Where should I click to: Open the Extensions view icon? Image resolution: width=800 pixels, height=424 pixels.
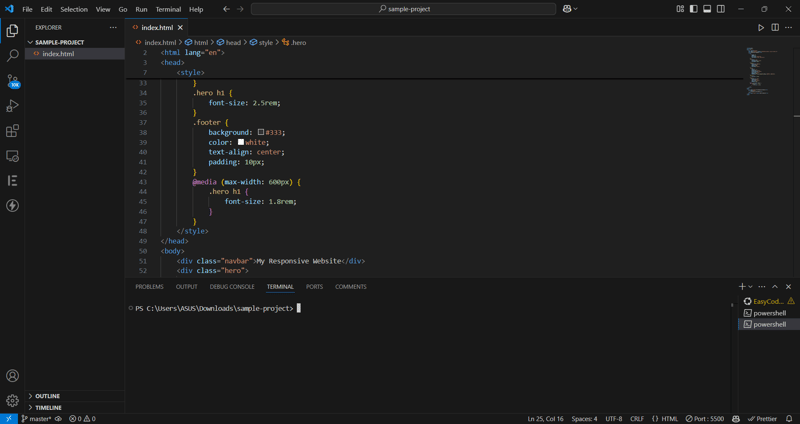[12, 131]
